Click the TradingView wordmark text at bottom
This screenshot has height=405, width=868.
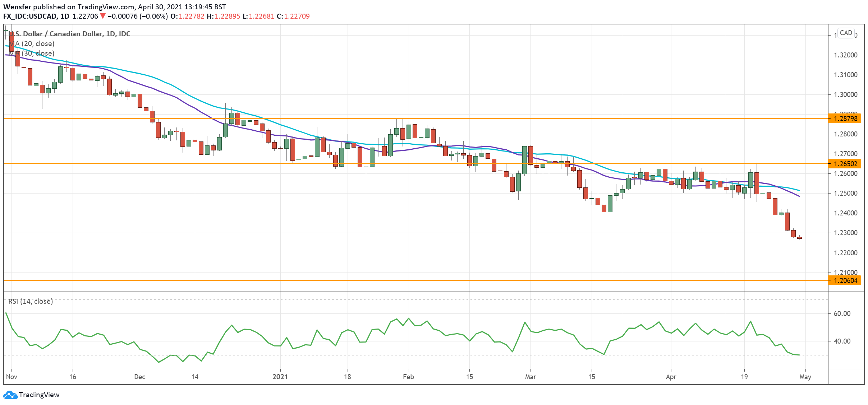39,395
